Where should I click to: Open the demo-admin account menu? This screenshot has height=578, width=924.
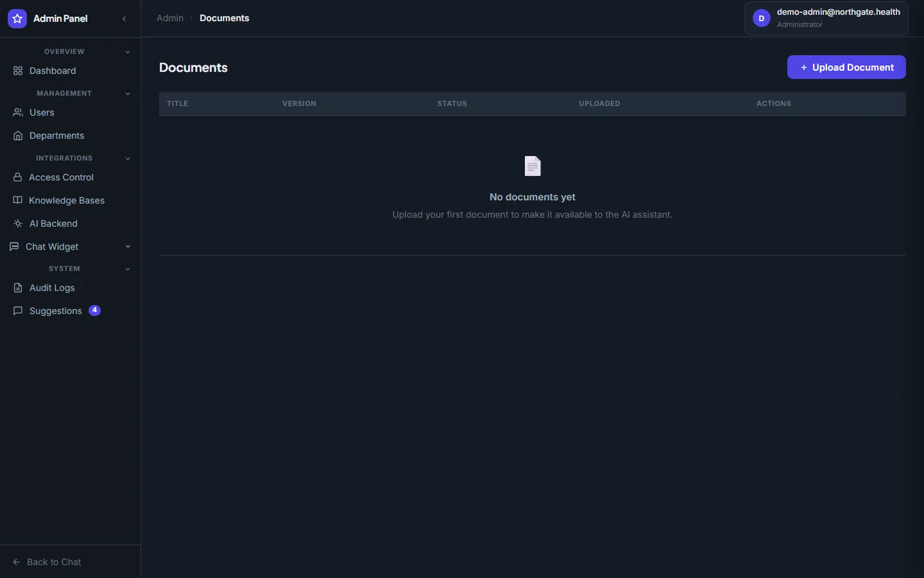click(826, 18)
